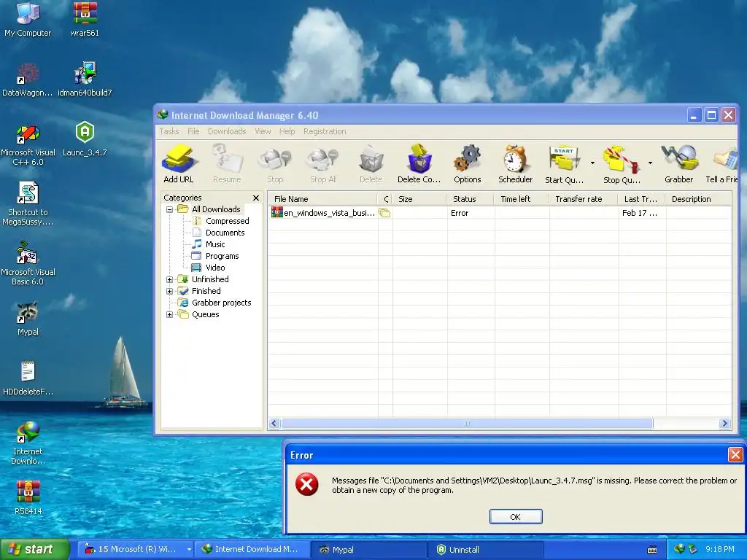
Task: Open Options from the IDM toolbar
Action: click(x=468, y=164)
